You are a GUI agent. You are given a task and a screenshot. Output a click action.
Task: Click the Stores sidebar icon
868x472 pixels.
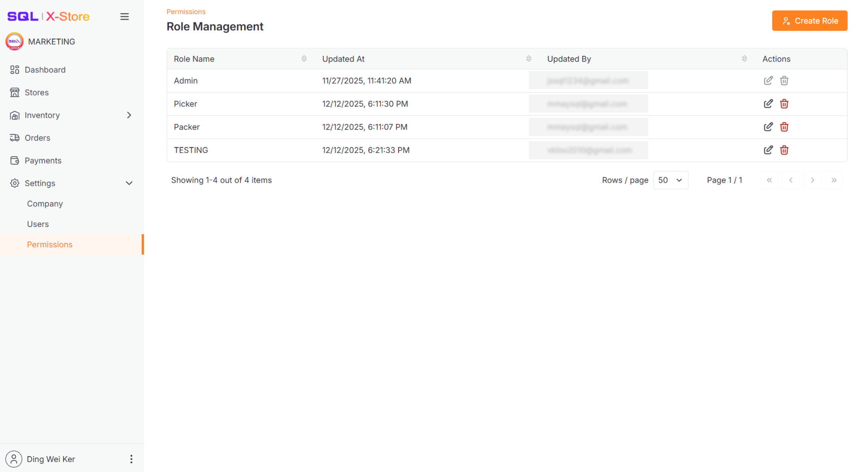click(14, 92)
